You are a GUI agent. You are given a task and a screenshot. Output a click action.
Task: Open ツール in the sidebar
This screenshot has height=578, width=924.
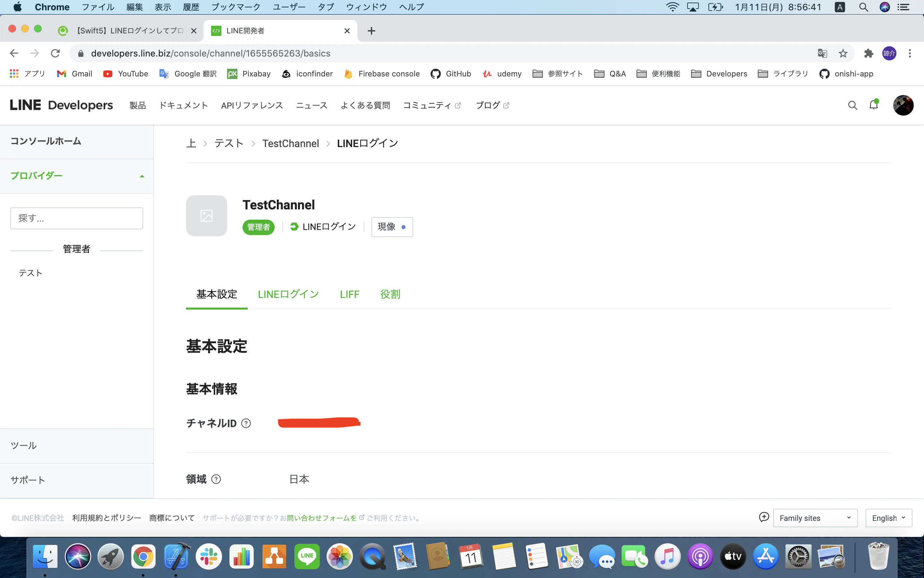tap(77, 446)
